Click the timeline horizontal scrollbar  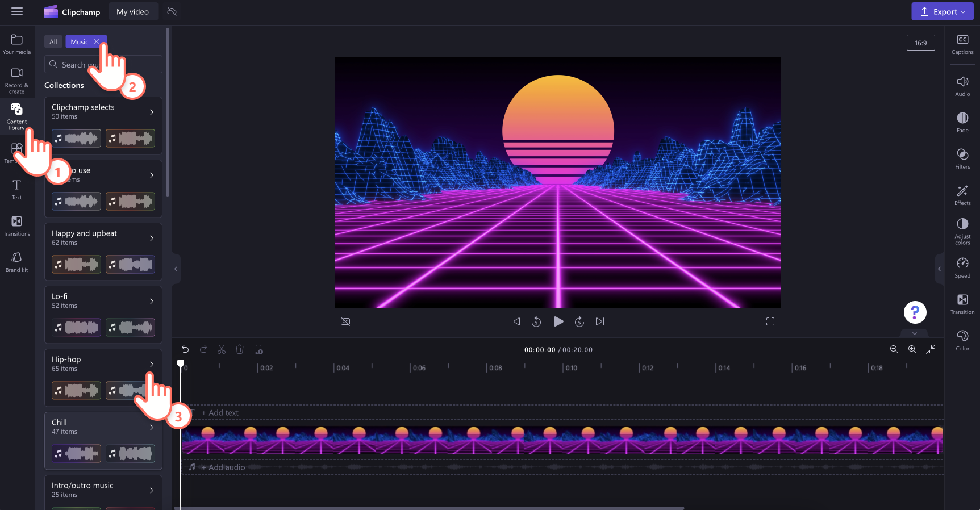point(429,508)
